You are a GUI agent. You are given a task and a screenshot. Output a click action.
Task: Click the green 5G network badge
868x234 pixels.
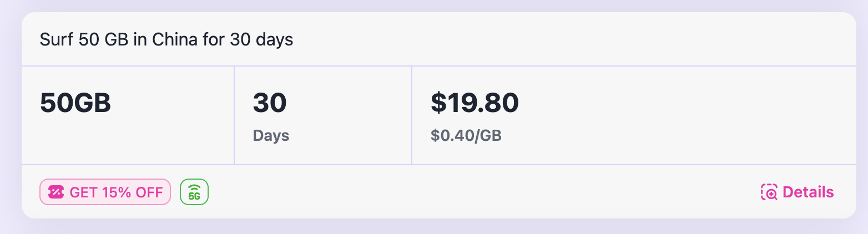(194, 192)
